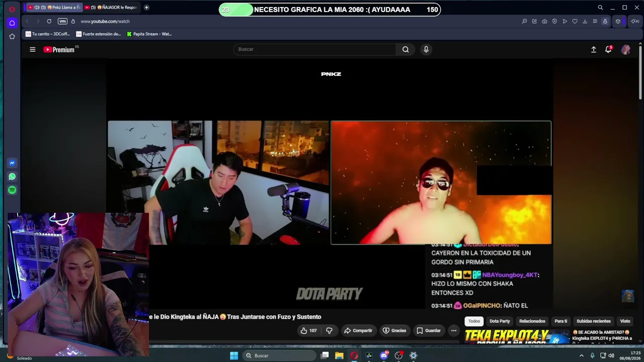This screenshot has height=362, width=644.
Task: Go back to the previous page
Action: pyautogui.click(x=27, y=21)
